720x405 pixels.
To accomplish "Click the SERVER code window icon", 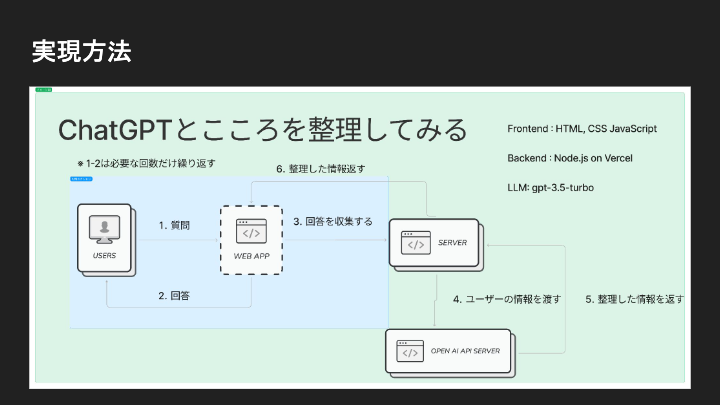I will pos(416,243).
